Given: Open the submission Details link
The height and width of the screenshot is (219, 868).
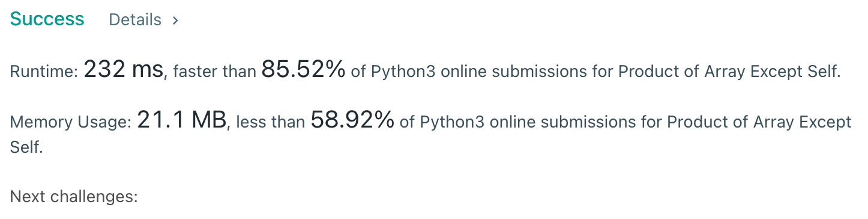Looking at the screenshot, I should click(x=143, y=20).
